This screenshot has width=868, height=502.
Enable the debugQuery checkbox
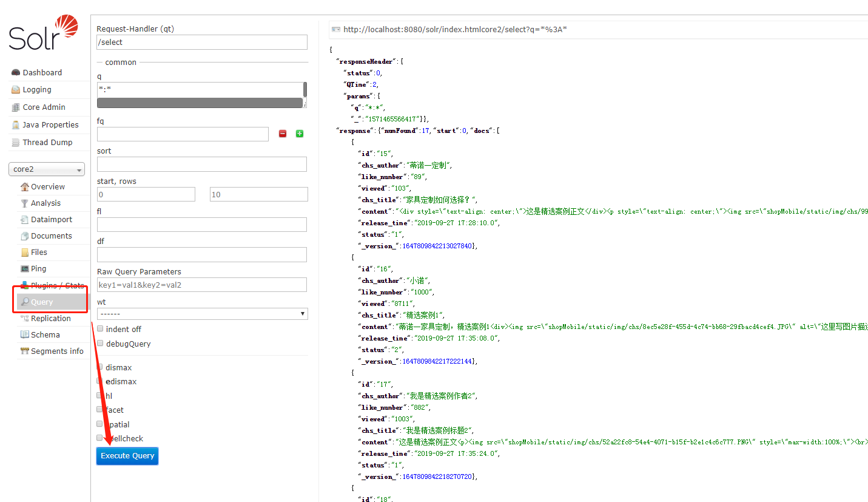[x=100, y=343]
